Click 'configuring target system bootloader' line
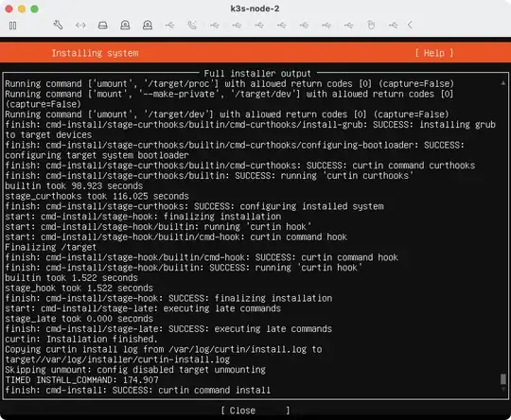The width and height of the screenshot is (511, 420). (97, 155)
